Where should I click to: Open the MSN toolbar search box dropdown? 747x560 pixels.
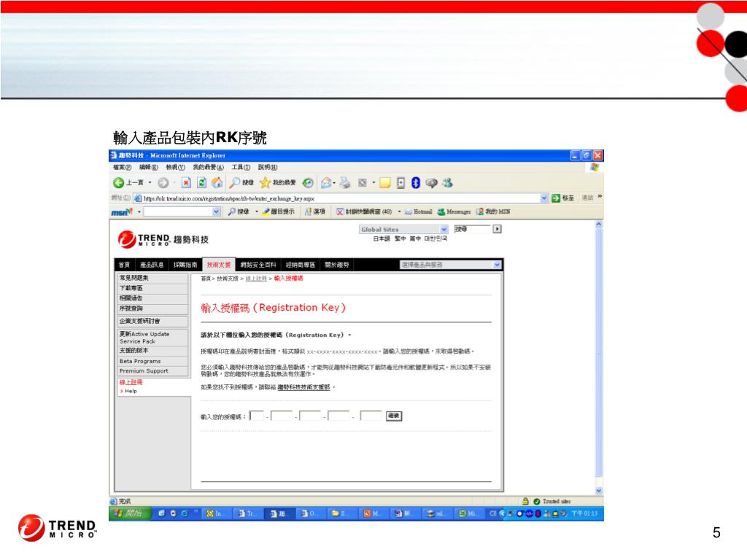tap(216, 212)
